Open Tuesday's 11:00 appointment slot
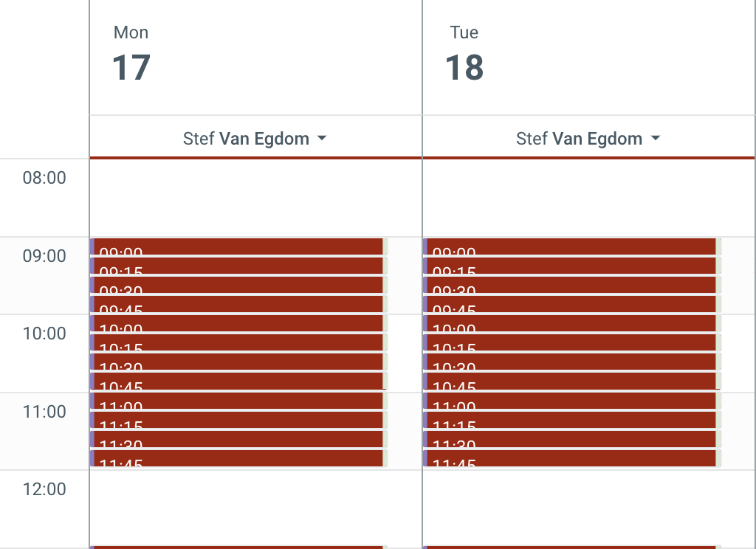 (x=571, y=400)
